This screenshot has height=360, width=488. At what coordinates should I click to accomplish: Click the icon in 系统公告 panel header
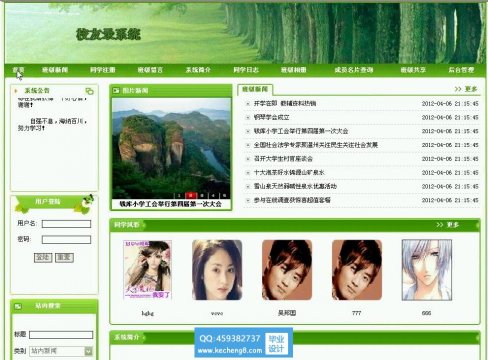tap(89, 91)
